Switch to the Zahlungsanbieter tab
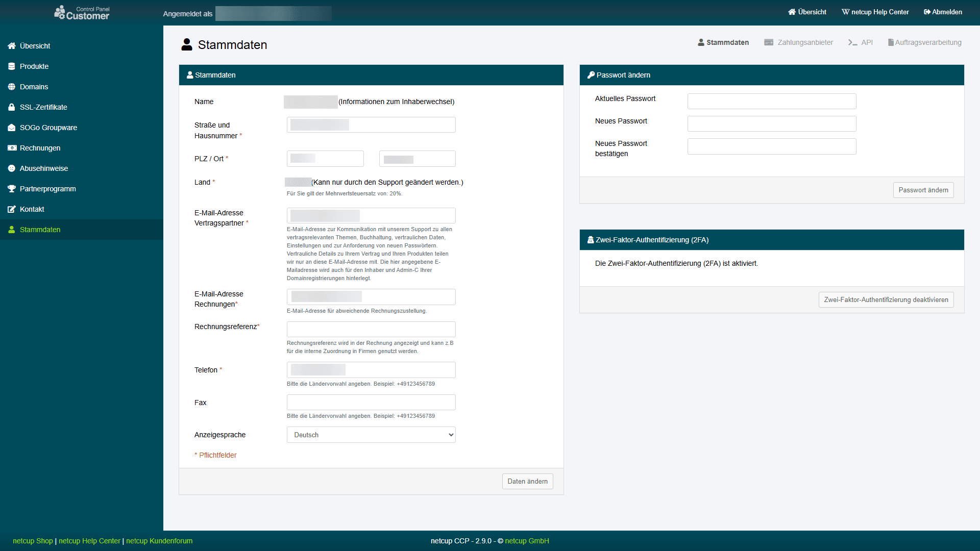The height and width of the screenshot is (551, 980). 798,42
